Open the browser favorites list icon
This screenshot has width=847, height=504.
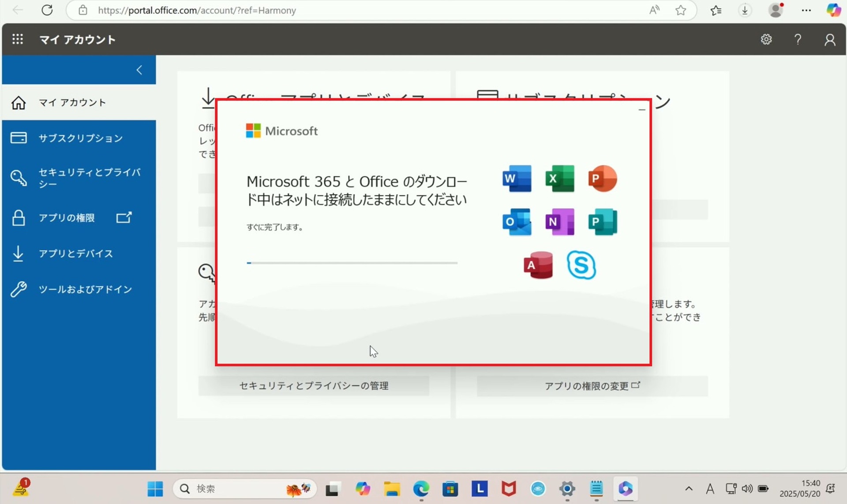tap(716, 10)
